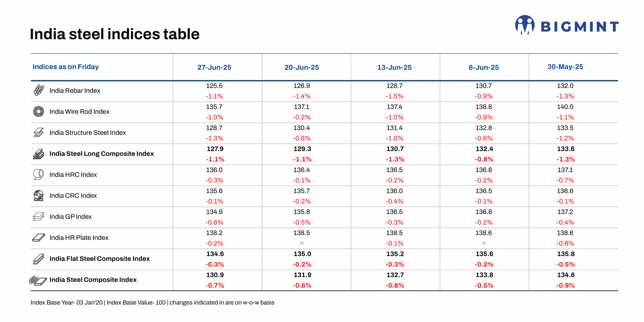Click the GP Index sheet icon
644x322 pixels.
pos(39,217)
